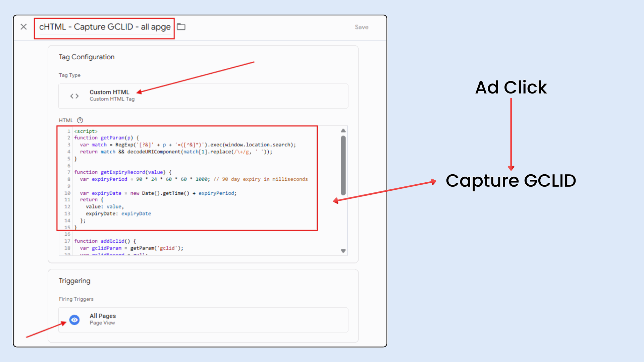
Task: Click the All Pages trigger eye icon
Action: pyautogui.click(x=74, y=320)
